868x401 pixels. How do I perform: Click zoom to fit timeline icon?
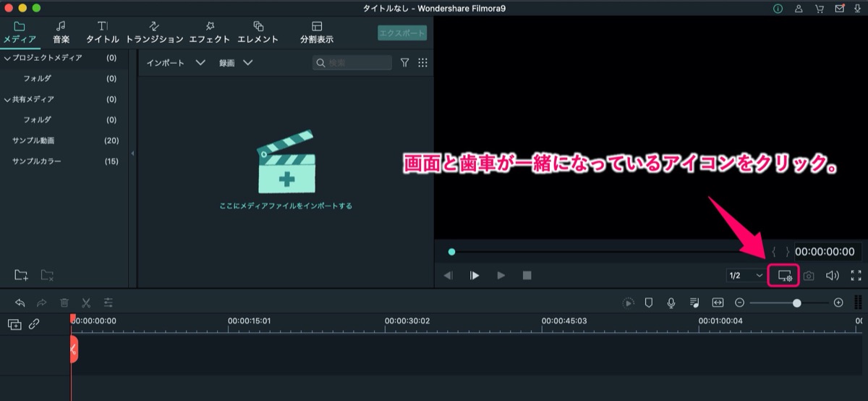click(x=718, y=303)
